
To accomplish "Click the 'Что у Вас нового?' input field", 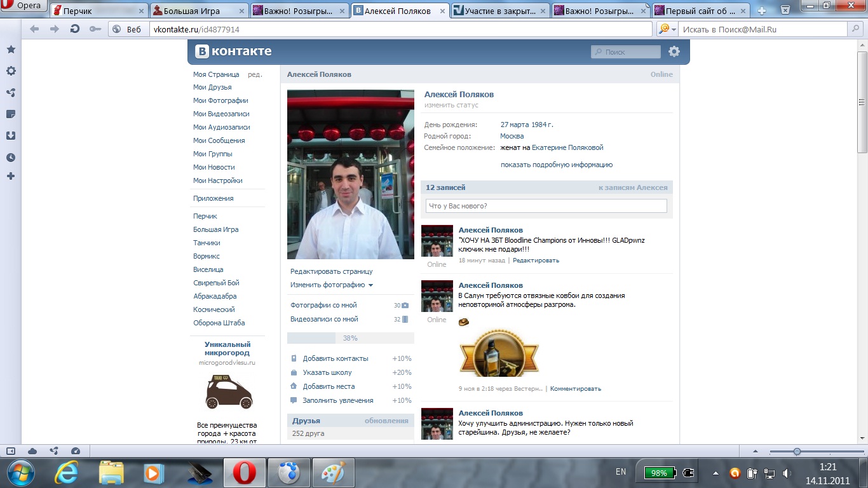I will (546, 206).
